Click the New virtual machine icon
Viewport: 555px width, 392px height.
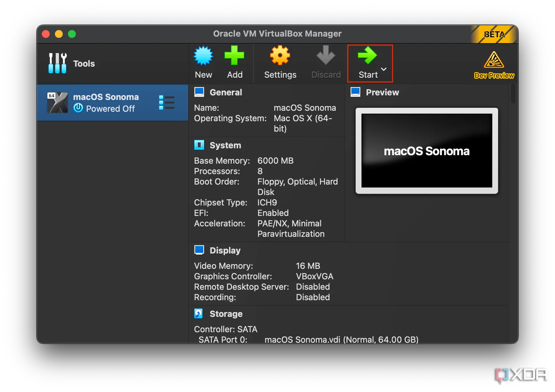point(203,56)
